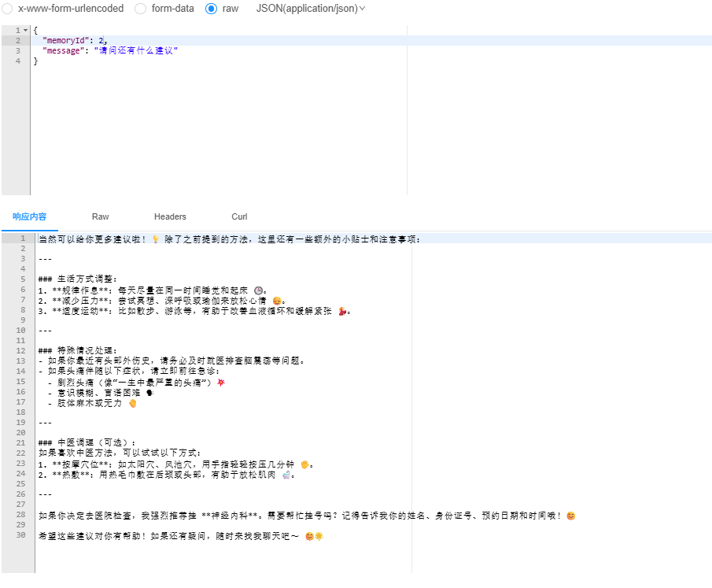712x588 pixels.
Task: Switch to the Raw response tab
Action: pos(100,216)
